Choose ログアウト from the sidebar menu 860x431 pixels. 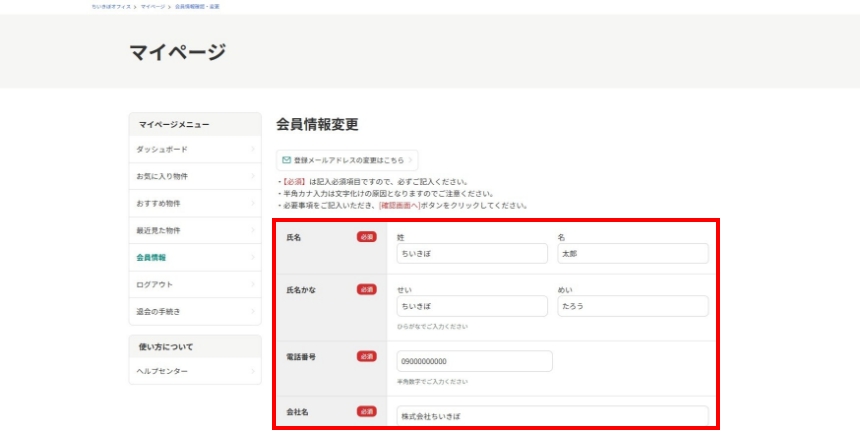pos(155,285)
